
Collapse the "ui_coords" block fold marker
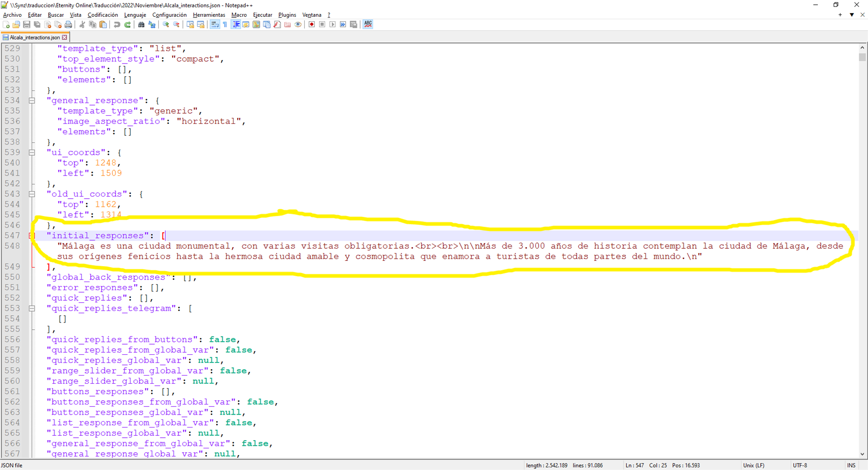[x=32, y=153]
